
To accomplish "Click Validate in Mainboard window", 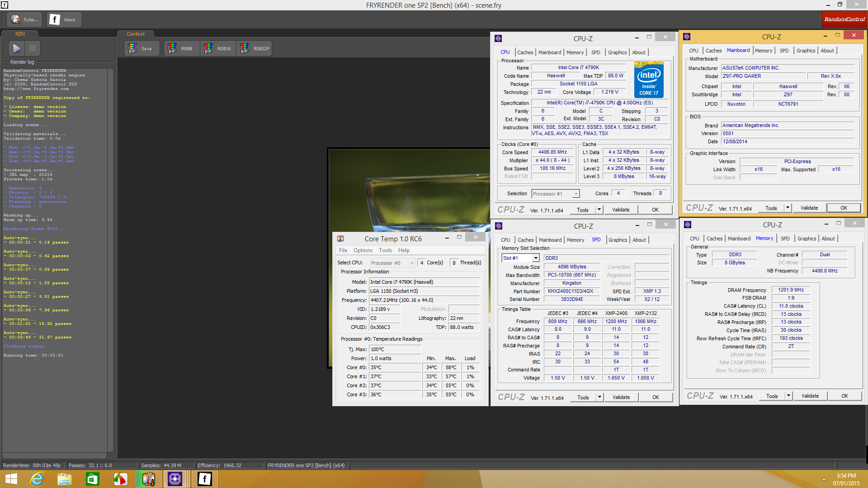I will point(809,208).
